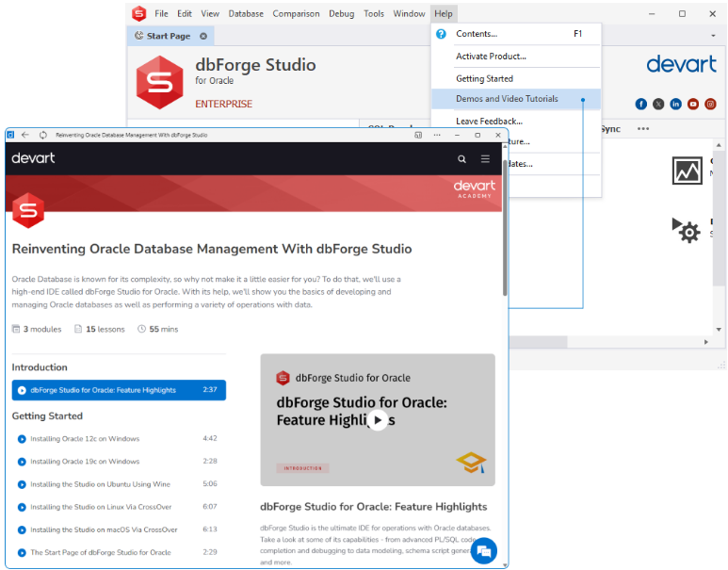Open lesson Installing Oracle 12c on Windows

point(119,438)
